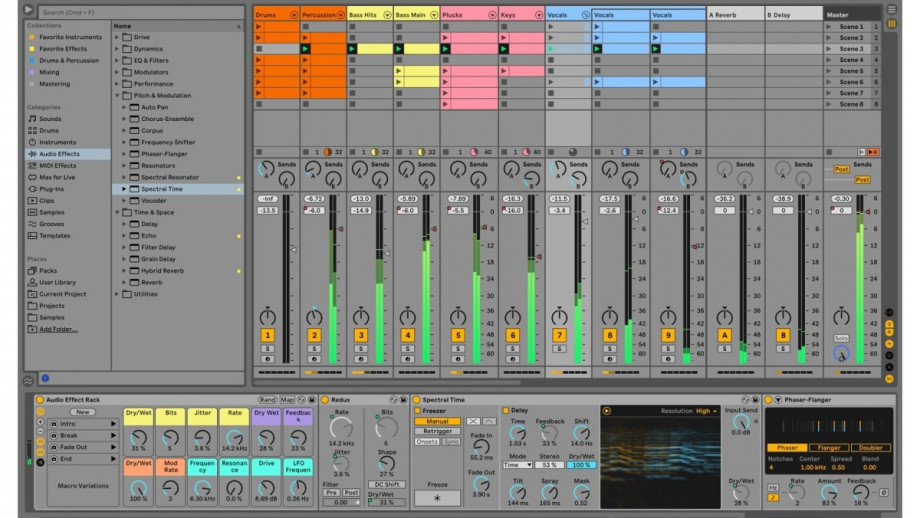The image size is (920, 518).
Task: Enable the Freezer checkbox in Spectral Time
Action: [418, 411]
